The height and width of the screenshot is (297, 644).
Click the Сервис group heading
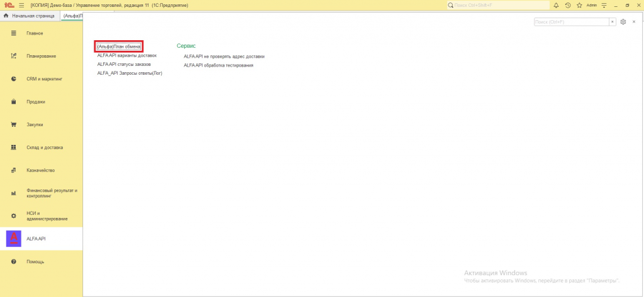tap(186, 46)
